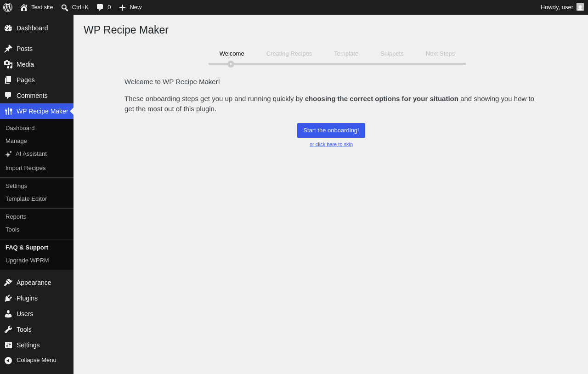The height and width of the screenshot is (374, 588).
Task: Switch to the Snippets step
Action: 392,53
